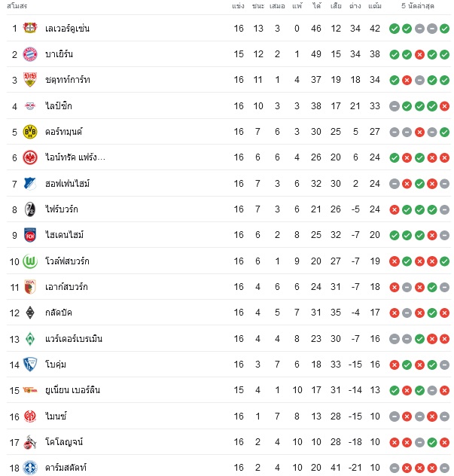Select the Wolfsburg green W logo

pyautogui.click(x=30, y=261)
